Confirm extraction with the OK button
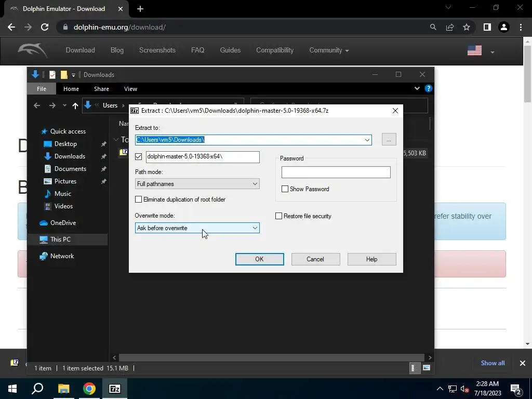 260,259
